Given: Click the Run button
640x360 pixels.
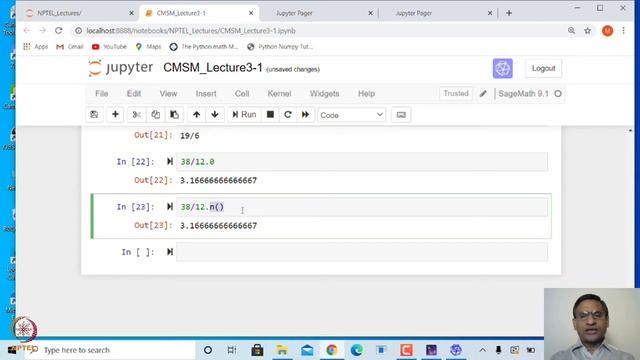Looking at the screenshot, I should (244, 115).
